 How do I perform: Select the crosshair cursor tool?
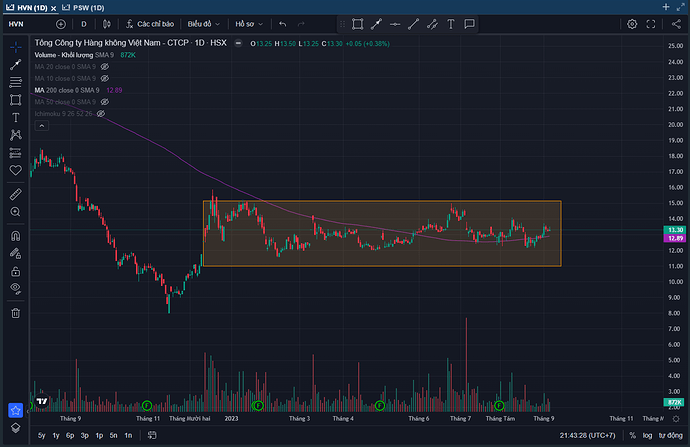click(16, 47)
